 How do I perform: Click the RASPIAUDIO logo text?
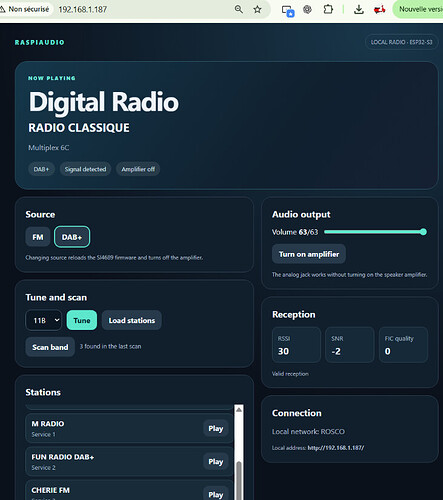tap(40, 42)
